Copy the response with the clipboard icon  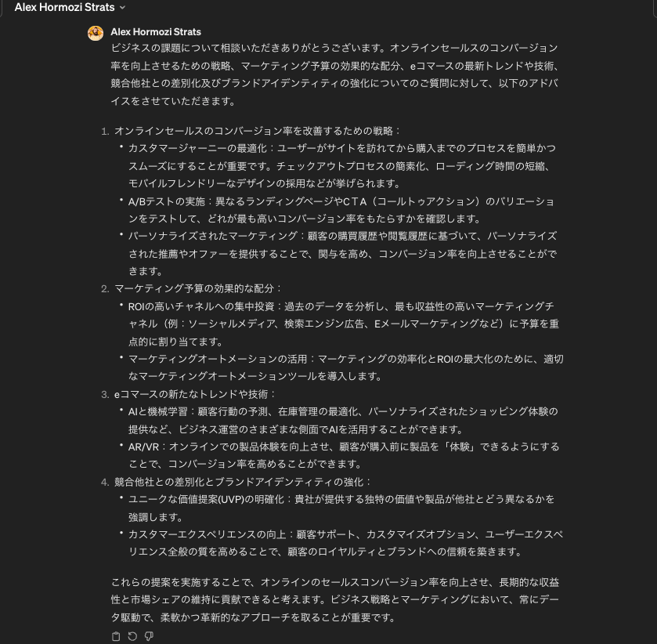116,636
